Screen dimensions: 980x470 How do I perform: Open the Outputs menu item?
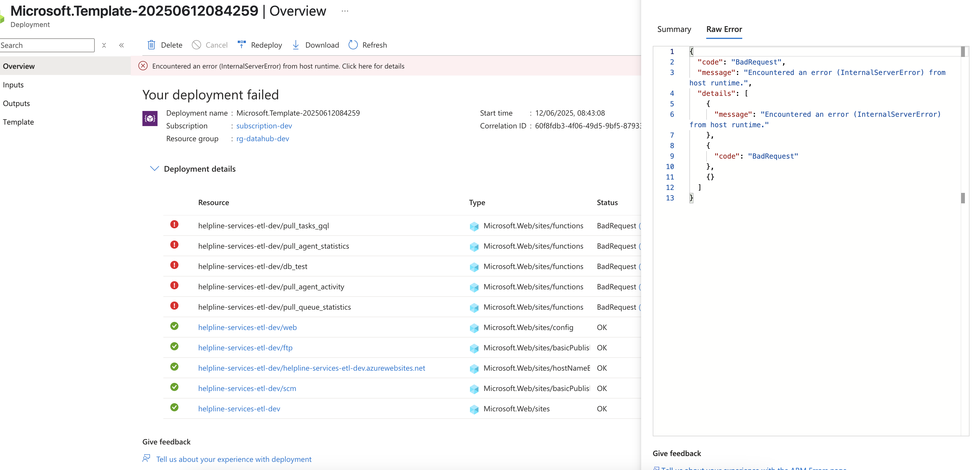point(16,103)
